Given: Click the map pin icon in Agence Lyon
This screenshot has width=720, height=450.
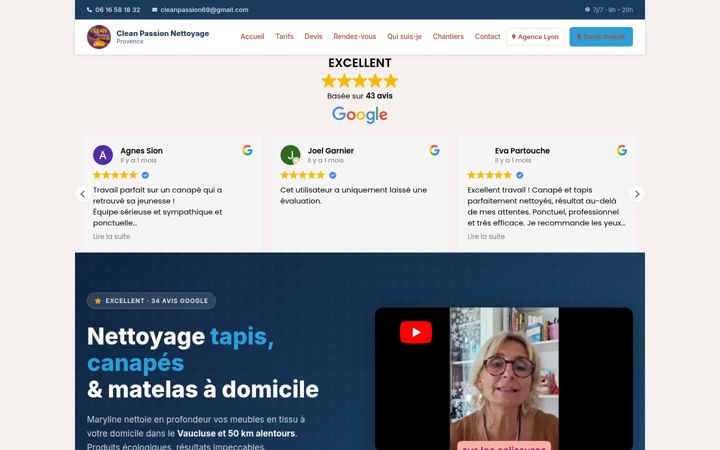Looking at the screenshot, I should point(514,37).
